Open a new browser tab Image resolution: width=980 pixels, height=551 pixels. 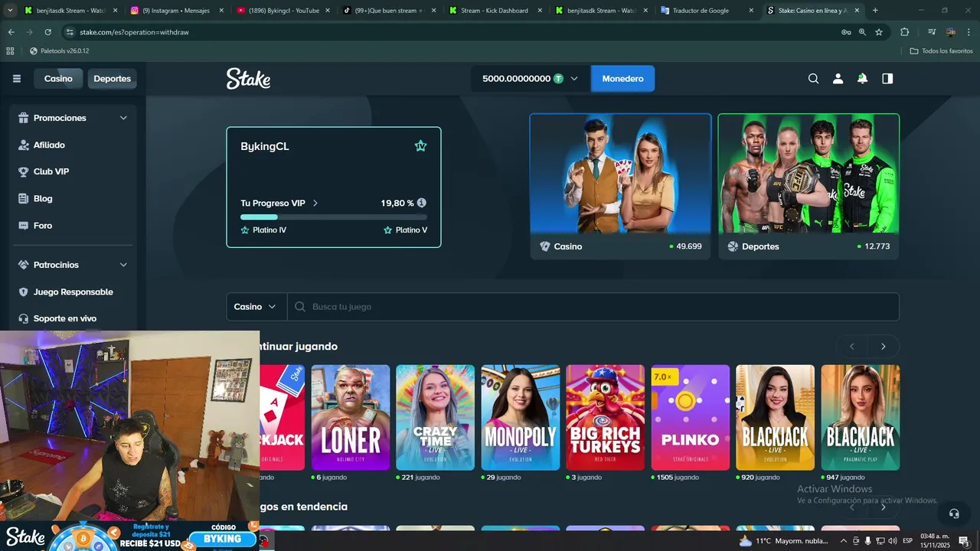[x=875, y=11]
